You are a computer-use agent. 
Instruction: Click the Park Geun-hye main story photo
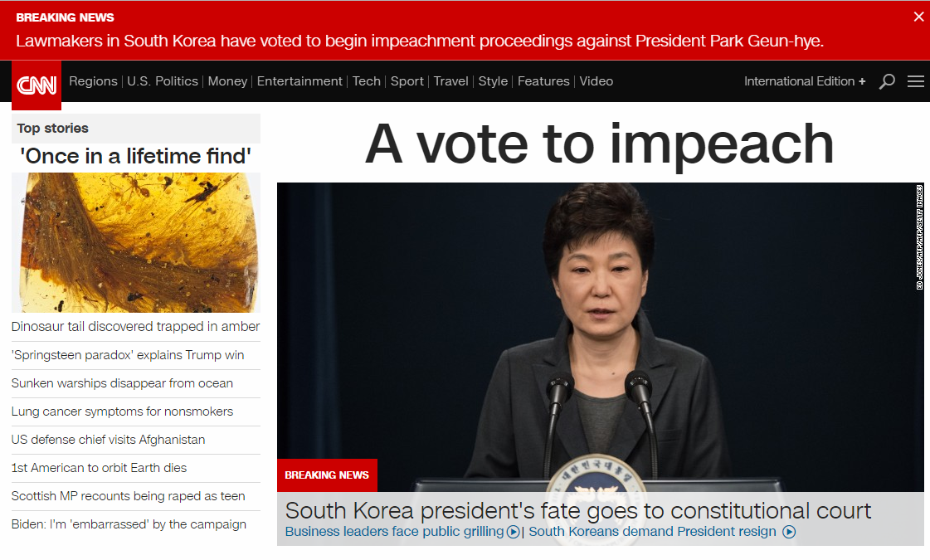(x=601, y=337)
